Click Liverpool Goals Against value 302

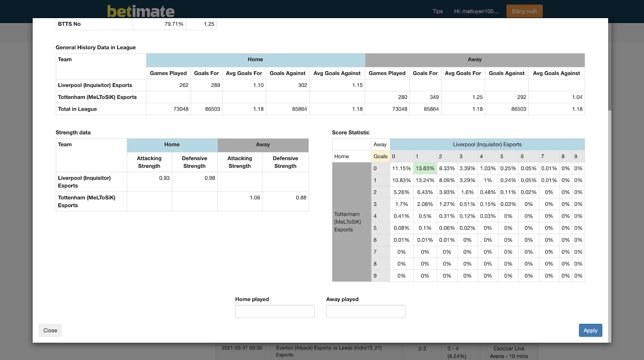click(303, 85)
